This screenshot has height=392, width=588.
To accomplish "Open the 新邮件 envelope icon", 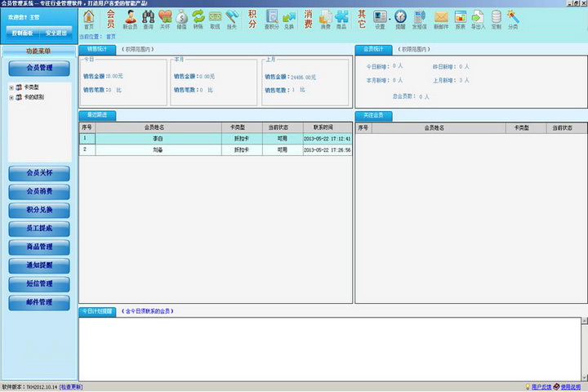I will [x=441, y=20].
